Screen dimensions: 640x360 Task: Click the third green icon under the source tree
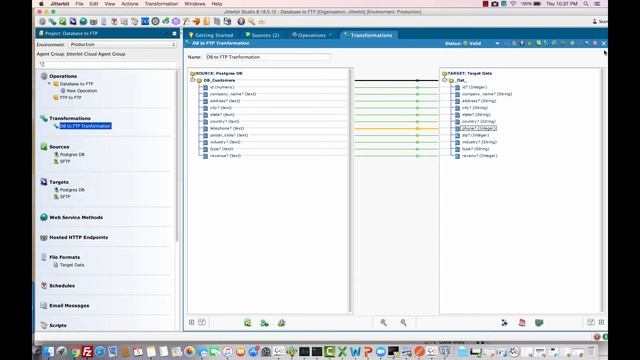281,323
